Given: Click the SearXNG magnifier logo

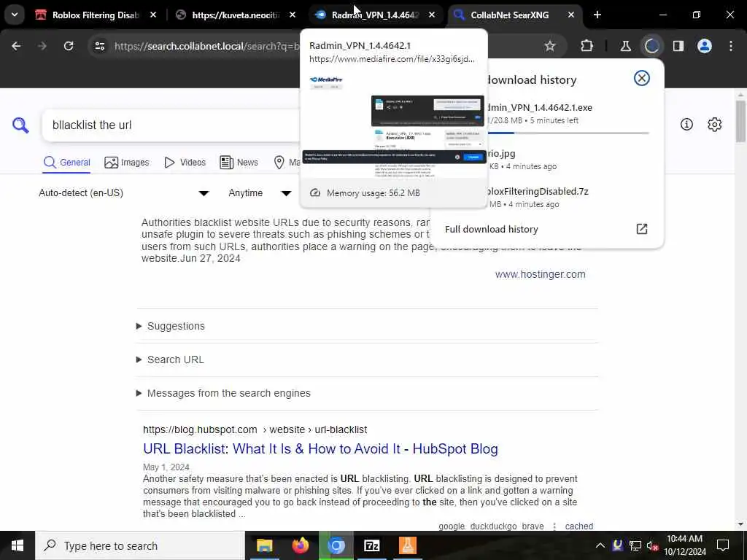Looking at the screenshot, I should (x=20, y=125).
